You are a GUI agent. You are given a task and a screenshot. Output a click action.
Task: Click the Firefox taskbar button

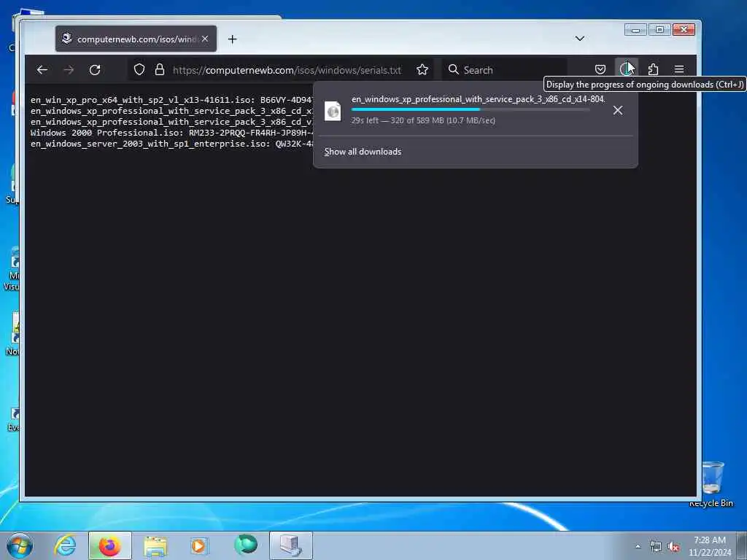click(x=109, y=545)
